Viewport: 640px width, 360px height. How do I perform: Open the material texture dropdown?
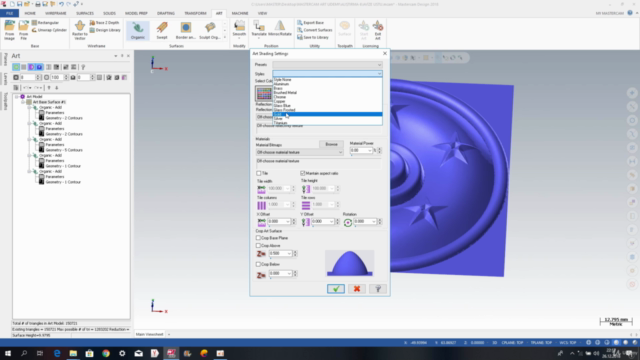299,152
